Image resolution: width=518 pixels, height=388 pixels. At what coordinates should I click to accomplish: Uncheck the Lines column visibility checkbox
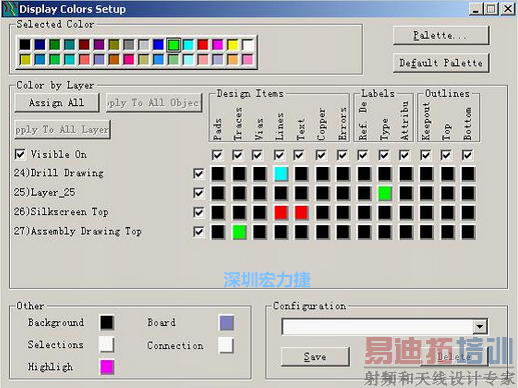tap(279, 155)
